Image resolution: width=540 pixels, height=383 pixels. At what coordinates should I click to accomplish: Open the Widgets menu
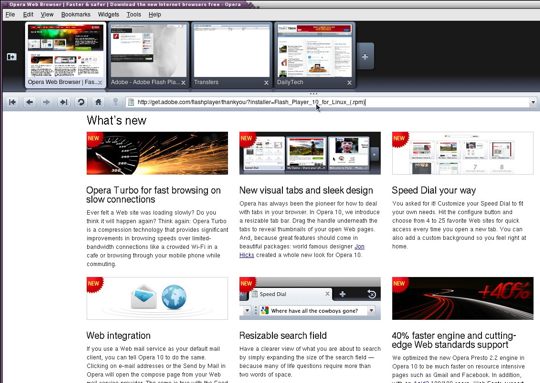[x=108, y=14]
